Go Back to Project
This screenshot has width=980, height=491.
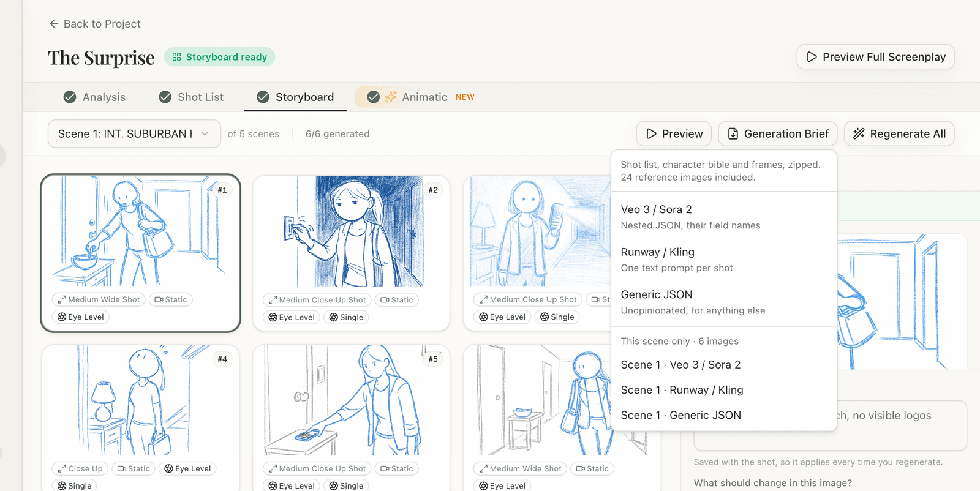(x=95, y=24)
